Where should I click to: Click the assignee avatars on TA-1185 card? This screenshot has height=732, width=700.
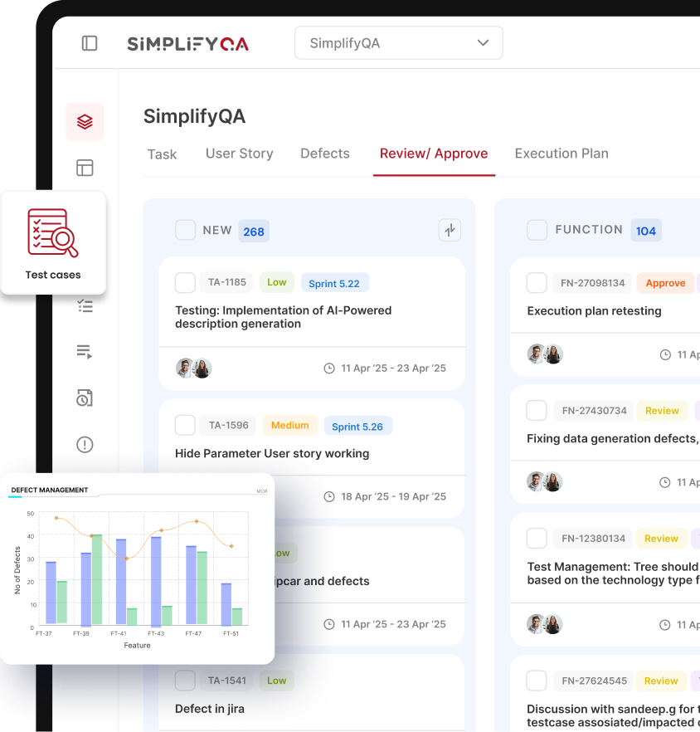194,368
